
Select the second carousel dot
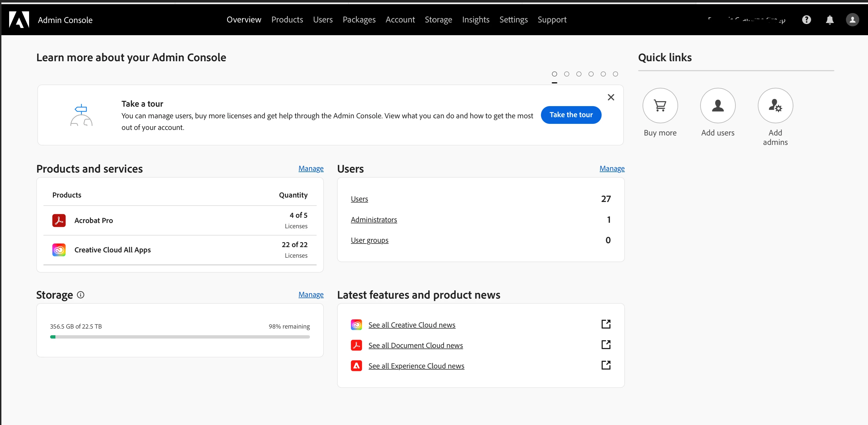pyautogui.click(x=566, y=74)
